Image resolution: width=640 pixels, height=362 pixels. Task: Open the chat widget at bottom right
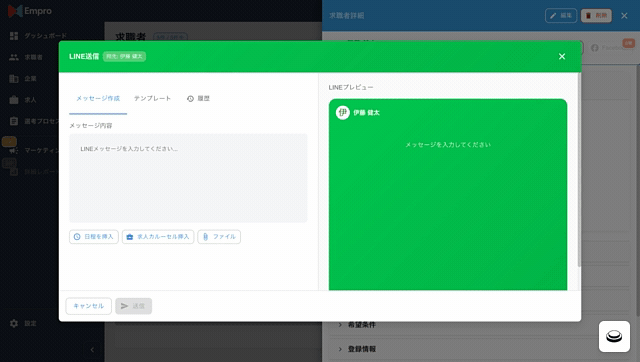(x=614, y=336)
